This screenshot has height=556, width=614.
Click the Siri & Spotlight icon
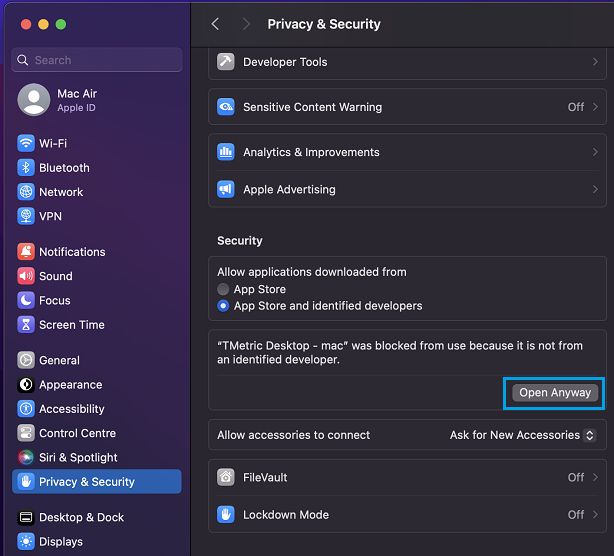[26, 457]
